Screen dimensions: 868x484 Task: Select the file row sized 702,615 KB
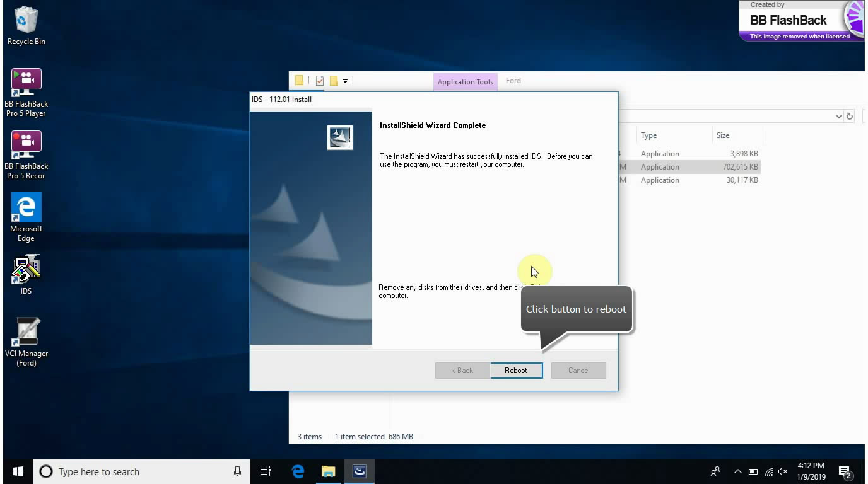coord(689,167)
